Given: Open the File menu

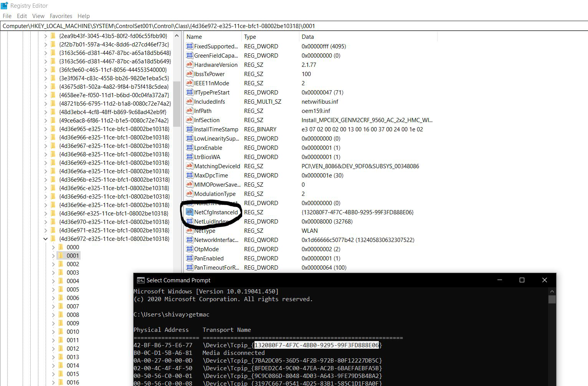Looking at the screenshot, I should point(7,16).
